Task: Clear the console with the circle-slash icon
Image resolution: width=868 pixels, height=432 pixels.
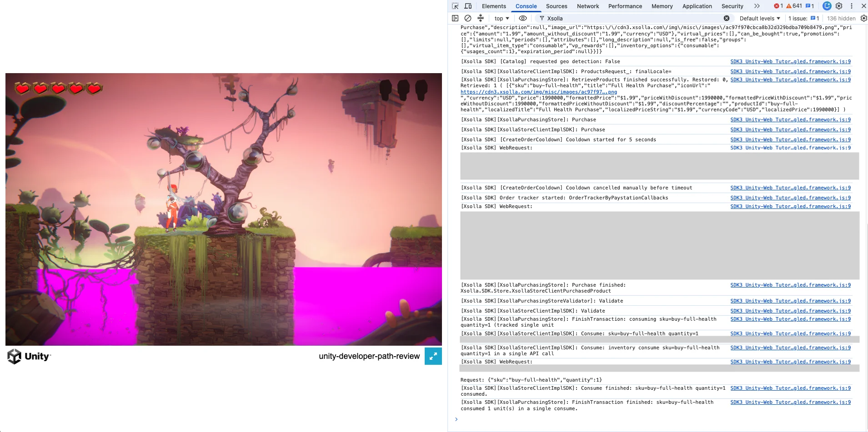Action: tap(468, 18)
